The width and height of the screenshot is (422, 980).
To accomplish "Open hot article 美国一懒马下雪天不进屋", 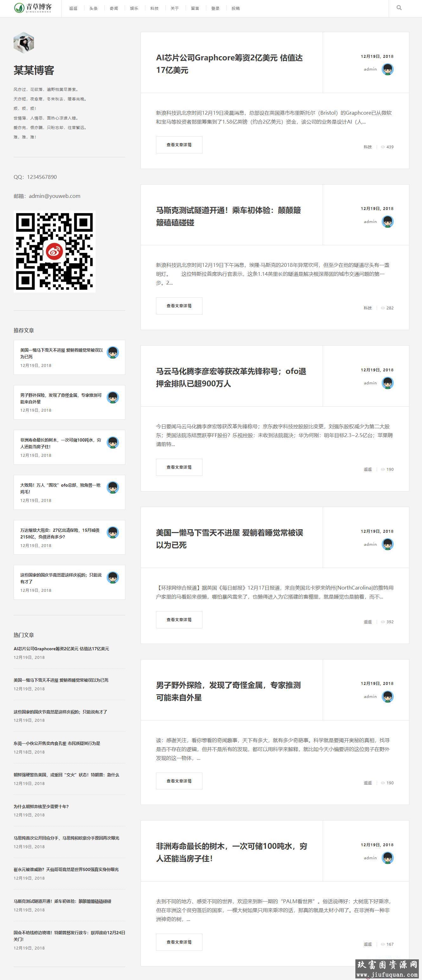I will [x=61, y=680].
